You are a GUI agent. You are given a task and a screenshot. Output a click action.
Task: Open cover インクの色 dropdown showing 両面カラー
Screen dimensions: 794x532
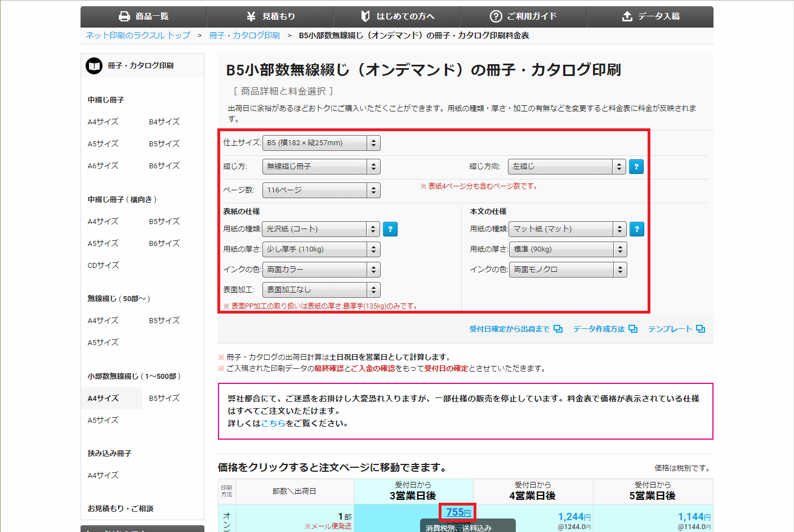321,270
